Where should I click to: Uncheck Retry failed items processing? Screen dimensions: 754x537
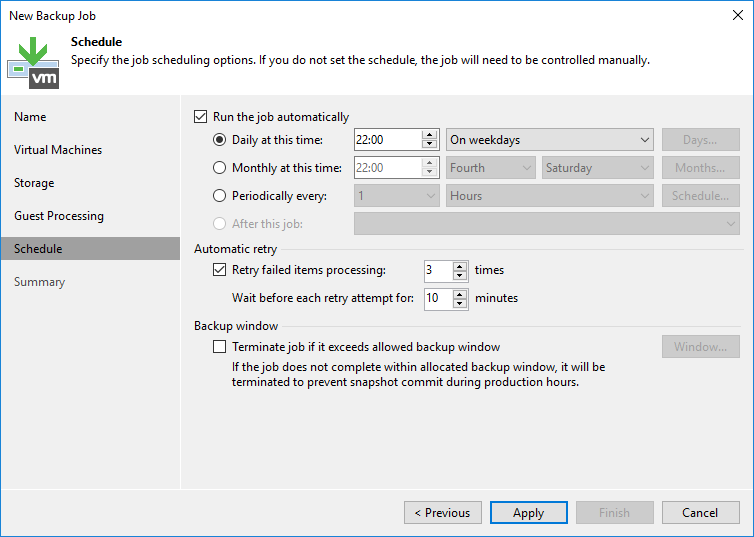point(220,270)
